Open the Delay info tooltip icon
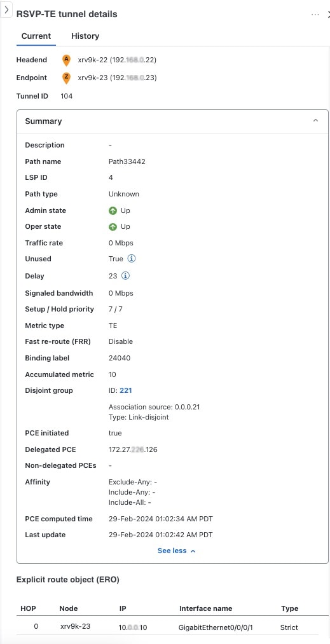The height and width of the screenshot is (644, 330). [125, 275]
